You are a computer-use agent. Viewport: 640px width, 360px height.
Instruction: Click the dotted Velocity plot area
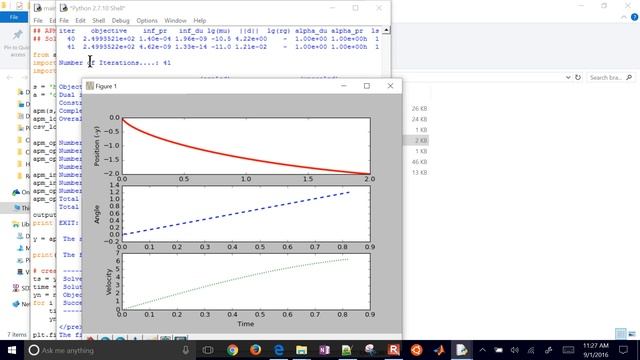[246, 282]
